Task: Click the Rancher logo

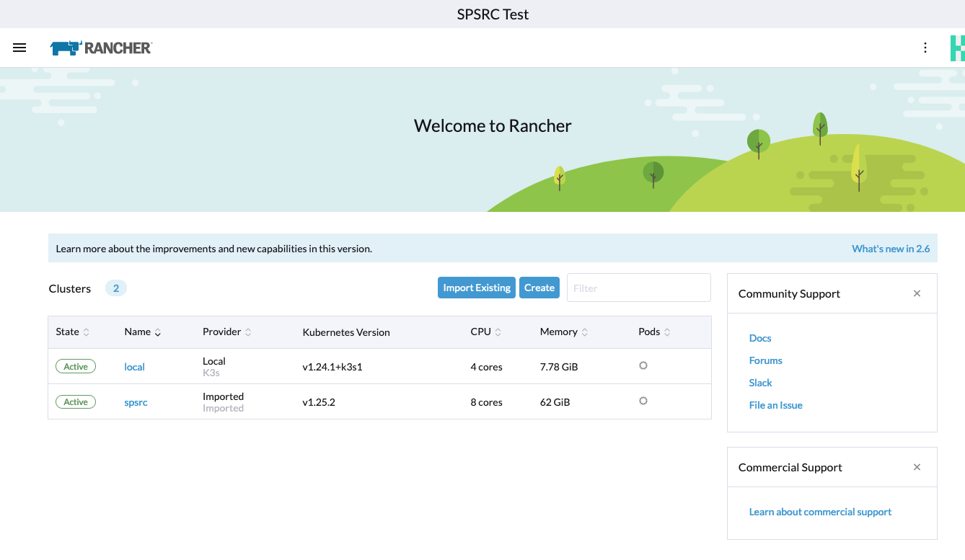Action: (x=101, y=48)
